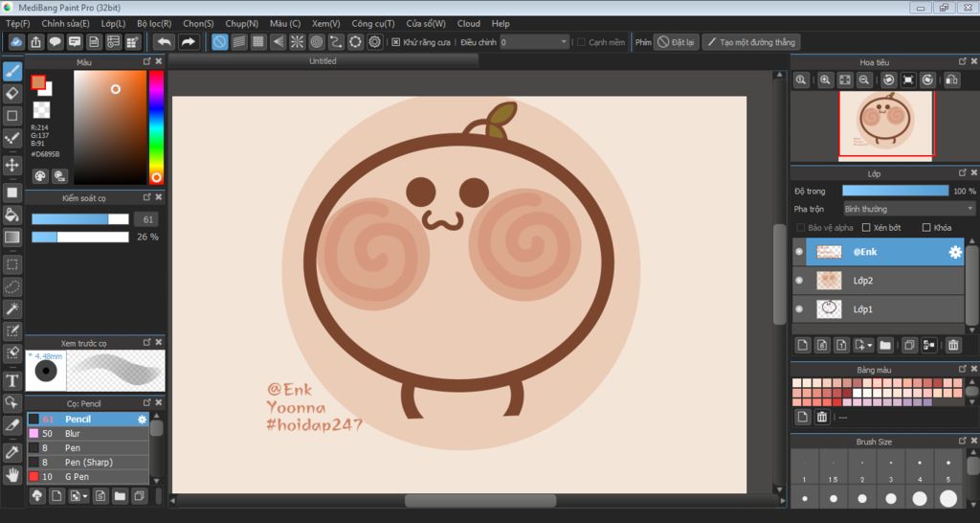Click the Undo arrow
Screen dimensions: 980x523
pyautogui.click(x=164, y=42)
